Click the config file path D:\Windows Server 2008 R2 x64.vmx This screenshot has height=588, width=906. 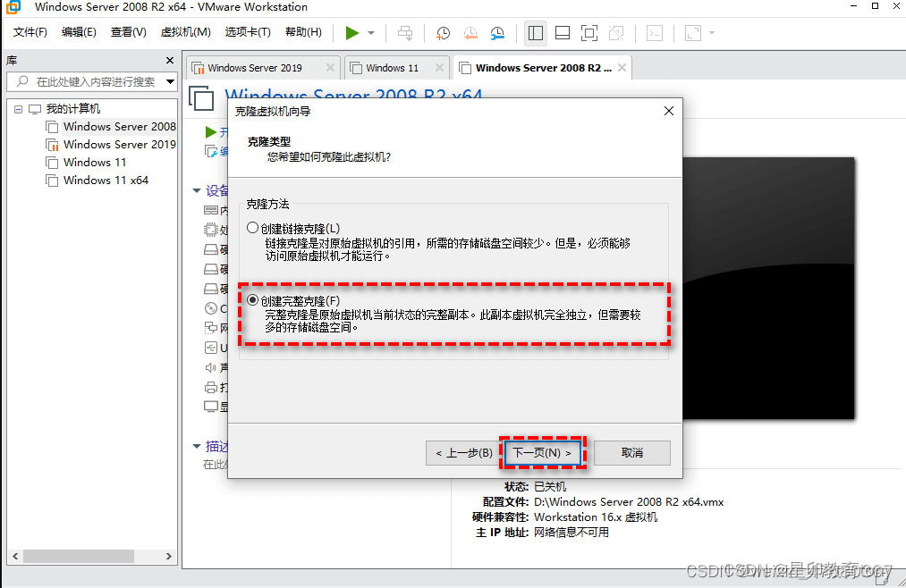pyautogui.click(x=629, y=502)
